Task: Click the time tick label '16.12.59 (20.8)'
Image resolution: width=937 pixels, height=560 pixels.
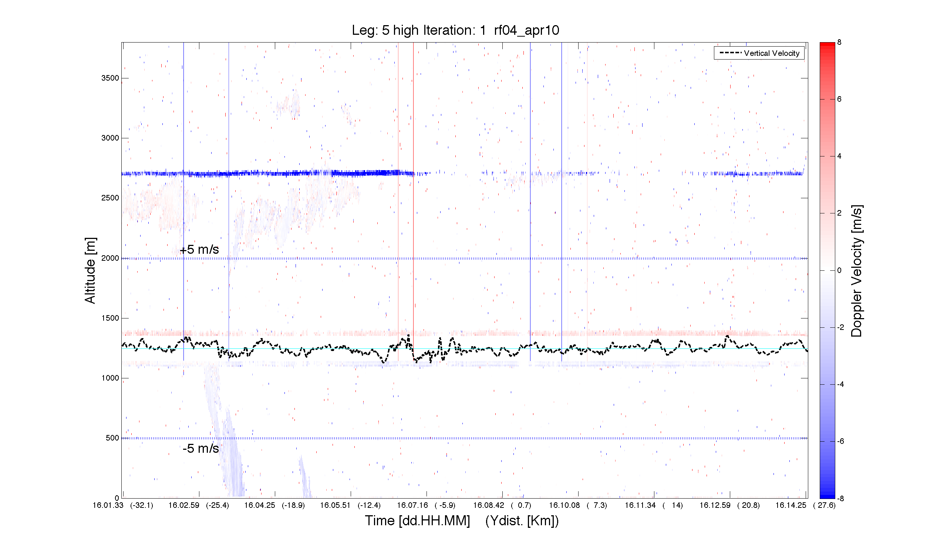Action: point(730,505)
